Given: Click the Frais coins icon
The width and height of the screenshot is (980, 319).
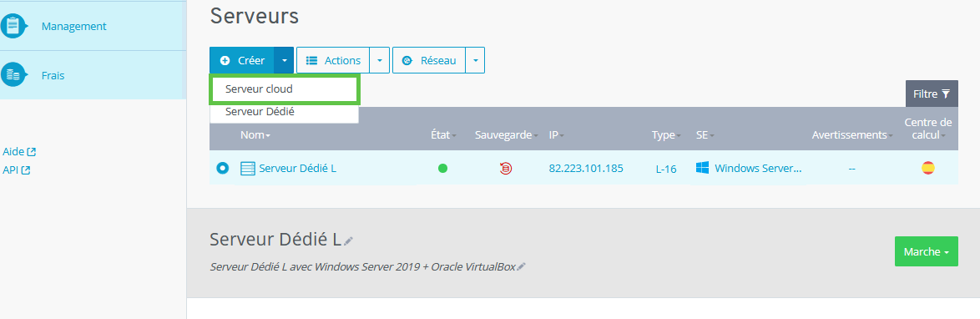Looking at the screenshot, I should [x=13, y=75].
